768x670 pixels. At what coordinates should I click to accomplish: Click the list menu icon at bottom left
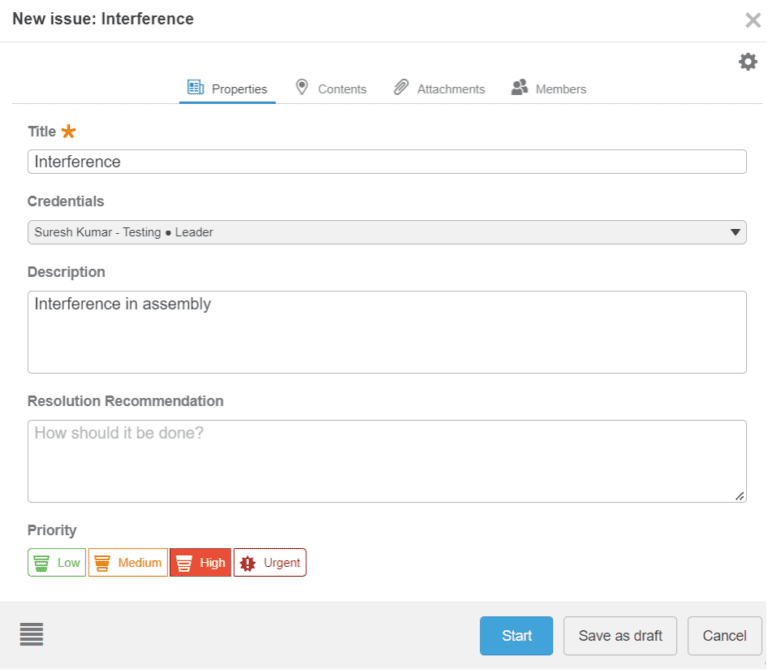(x=32, y=634)
